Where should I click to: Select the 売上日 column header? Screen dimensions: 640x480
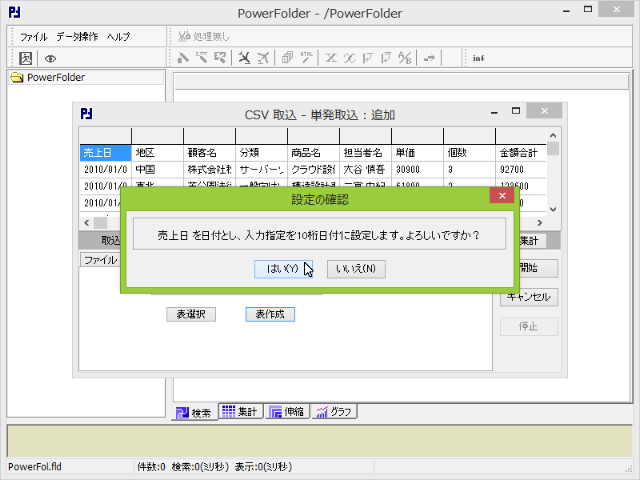[x=104, y=153]
